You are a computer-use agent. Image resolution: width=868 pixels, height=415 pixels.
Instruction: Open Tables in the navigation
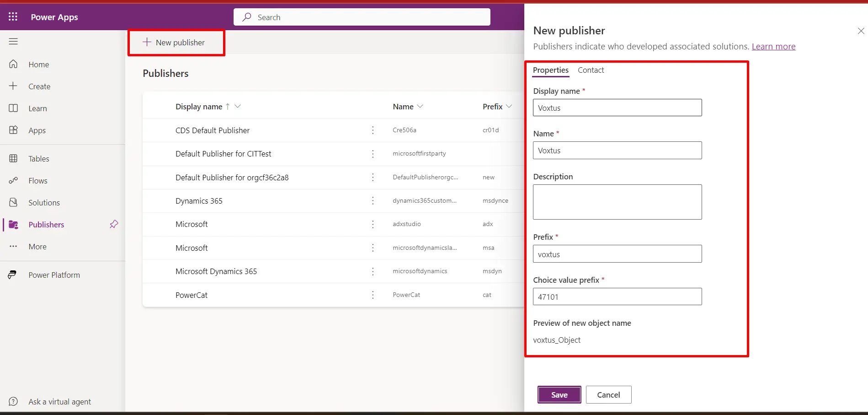(x=39, y=159)
